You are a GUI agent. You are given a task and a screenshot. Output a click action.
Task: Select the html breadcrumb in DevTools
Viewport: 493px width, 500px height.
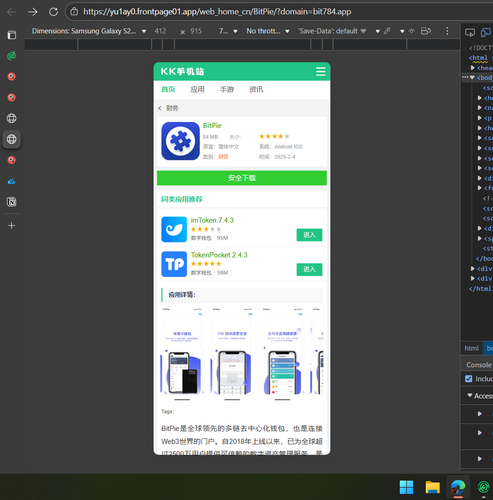pyautogui.click(x=471, y=348)
